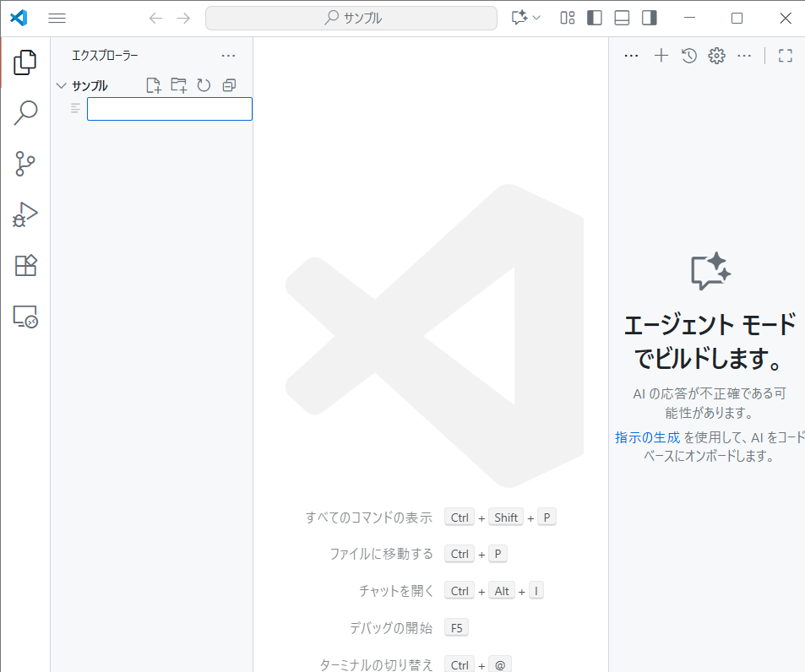The height and width of the screenshot is (672, 805).
Task: Click the new file name input field
Action: (x=169, y=109)
